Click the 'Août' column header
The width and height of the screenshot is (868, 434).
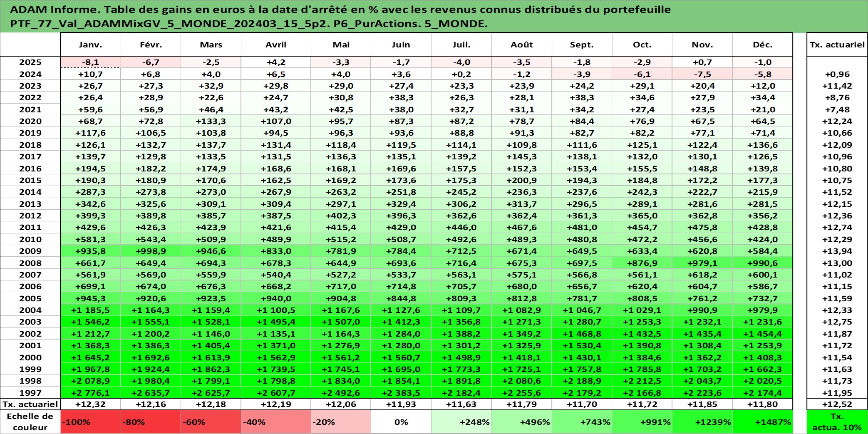[x=522, y=45]
